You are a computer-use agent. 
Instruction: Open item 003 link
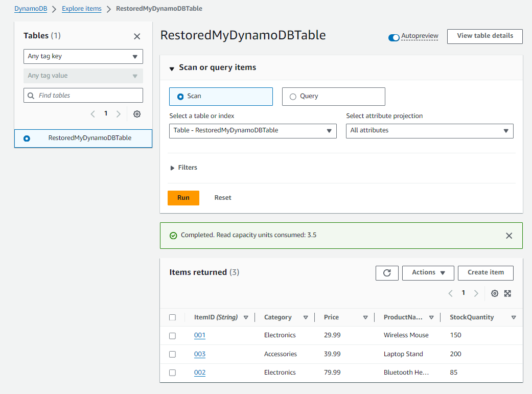199,354
